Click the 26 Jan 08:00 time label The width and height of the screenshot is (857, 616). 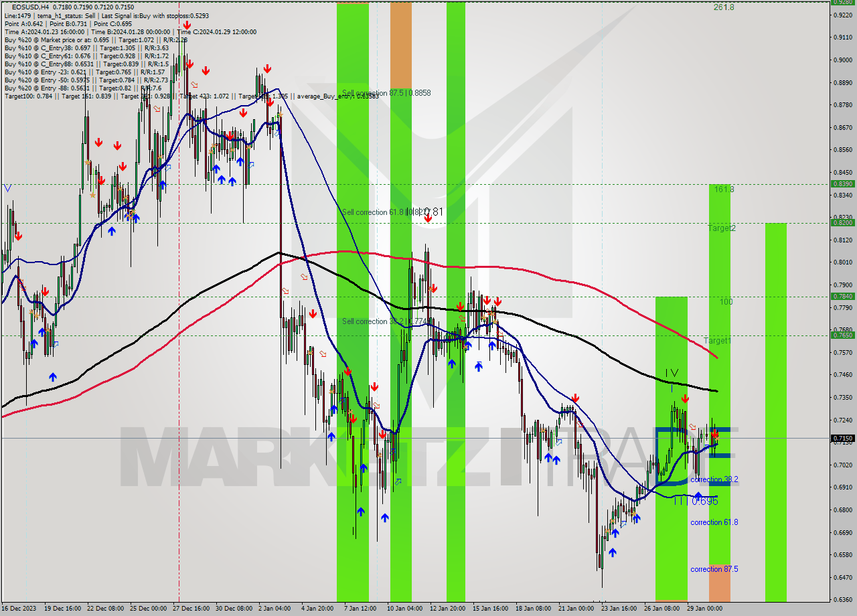click(661, 609)
